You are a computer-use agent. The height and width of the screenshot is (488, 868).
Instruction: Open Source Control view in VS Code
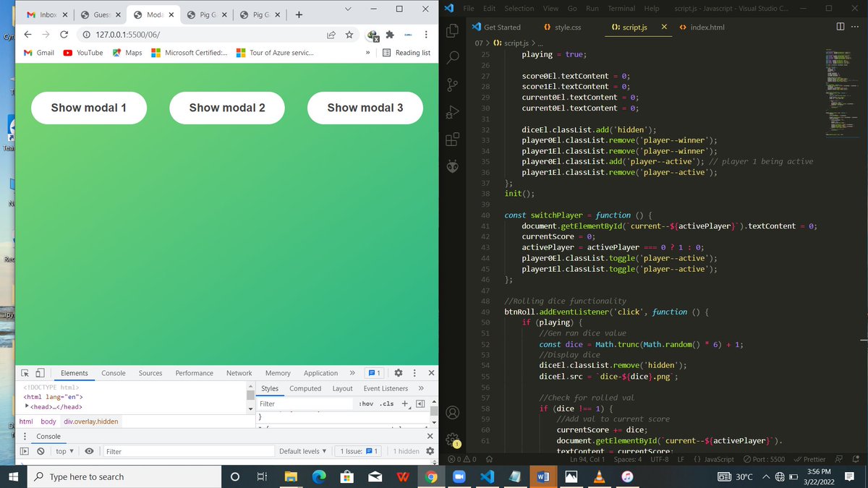coord(454,85)
